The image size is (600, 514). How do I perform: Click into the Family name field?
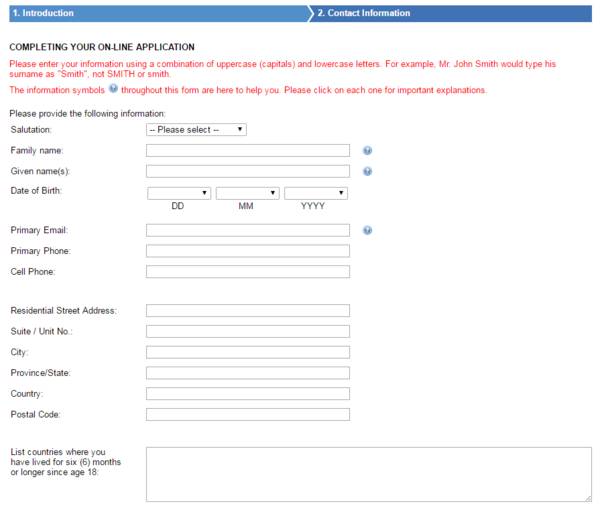click(248, 151)
